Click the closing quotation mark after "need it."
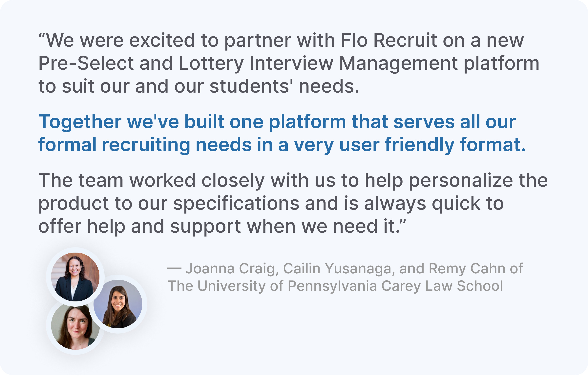Viewport: 588px width, 381px height. point(403,222)
